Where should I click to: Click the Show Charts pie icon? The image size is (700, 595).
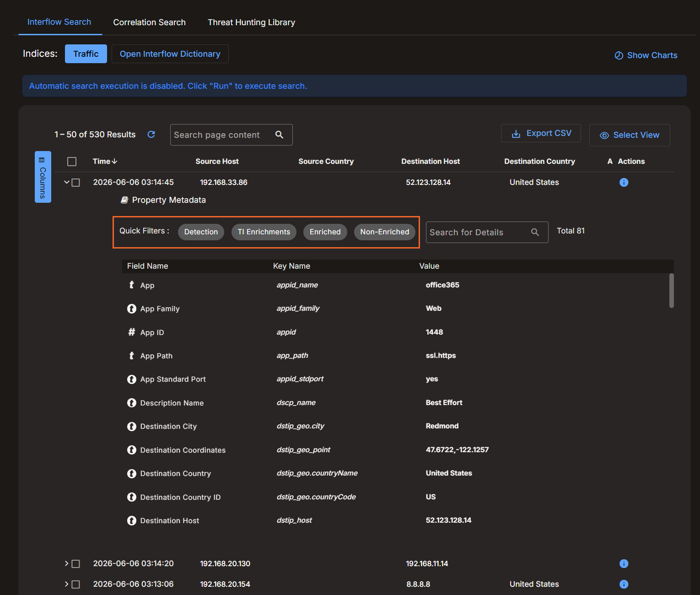[x=619, y=55]
